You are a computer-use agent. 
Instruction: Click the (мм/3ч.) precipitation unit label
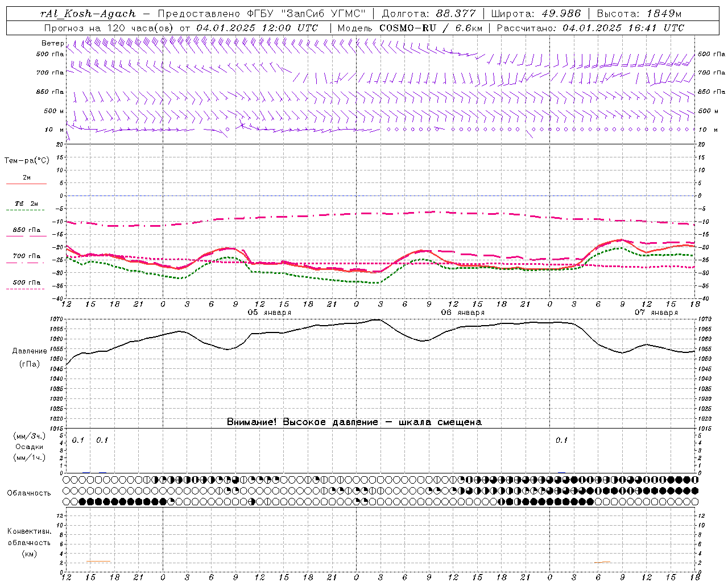29,436
